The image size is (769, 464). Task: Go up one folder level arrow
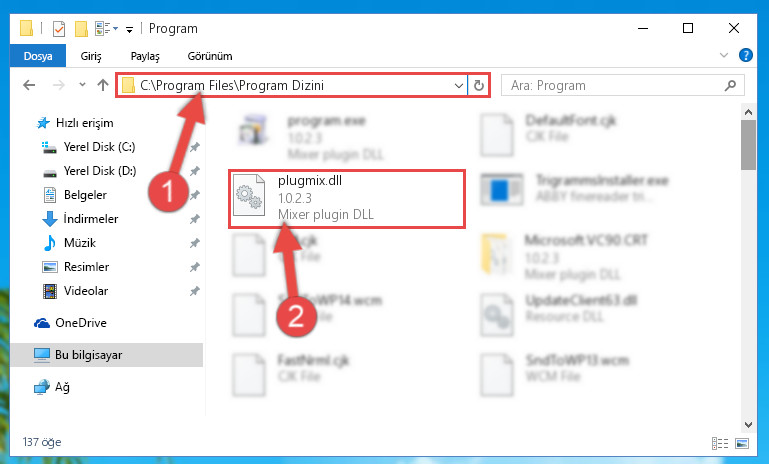[103, 85]
